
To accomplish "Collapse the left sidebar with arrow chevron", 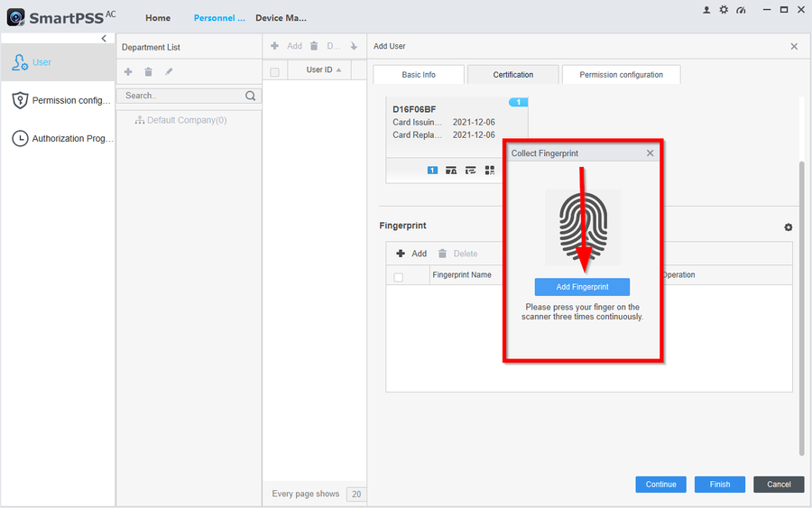I will [x=104, y=39].
